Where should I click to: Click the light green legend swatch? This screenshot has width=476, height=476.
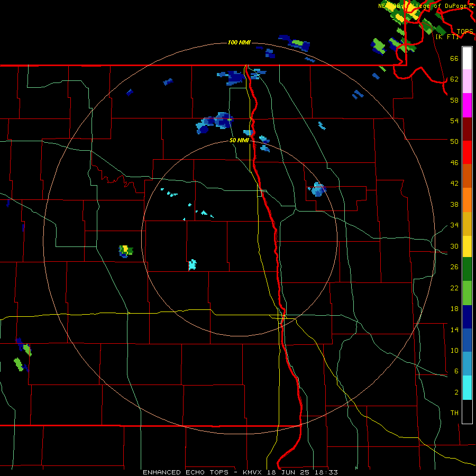[x=467, y=293]
